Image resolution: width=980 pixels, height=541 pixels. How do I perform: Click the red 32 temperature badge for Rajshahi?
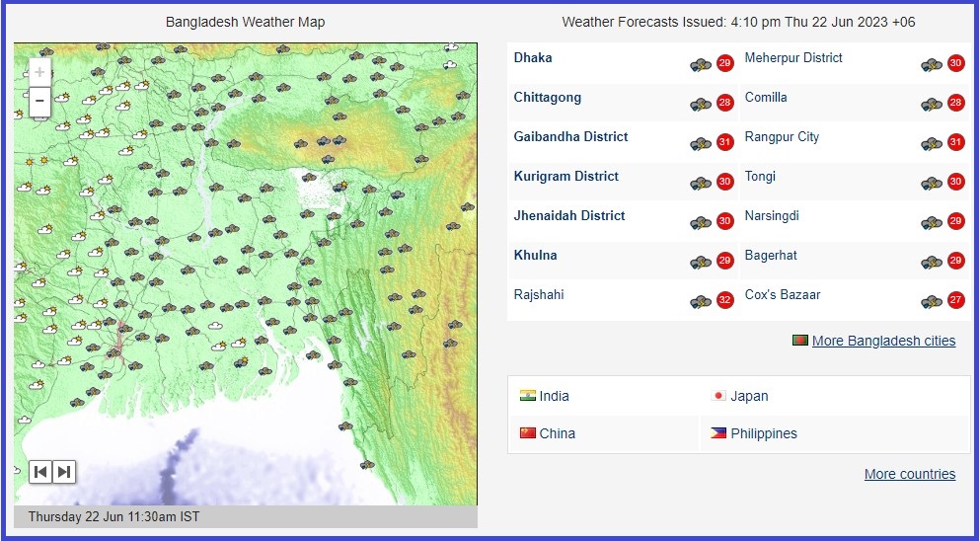[x=725, y=301]
